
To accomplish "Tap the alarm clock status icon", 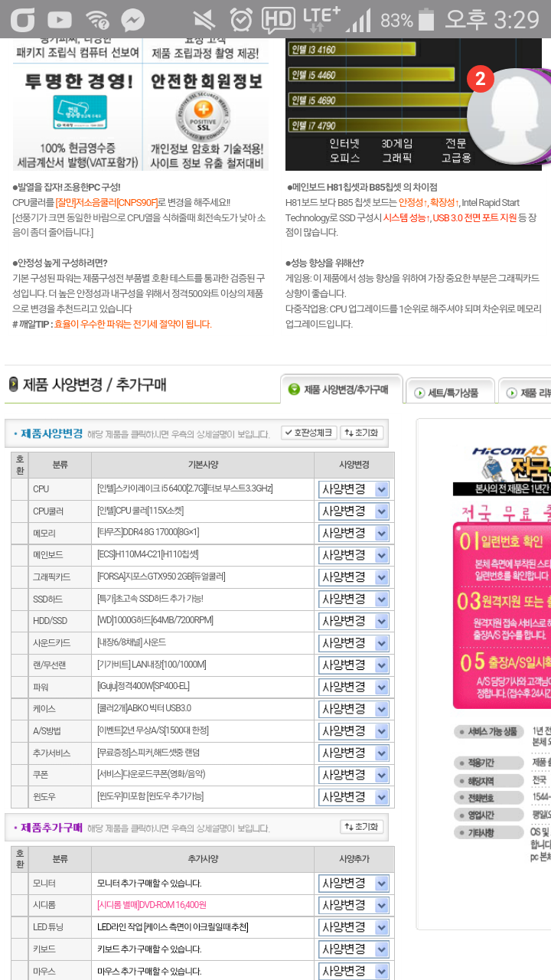I will pyautogui.click(x=242, y=19).
